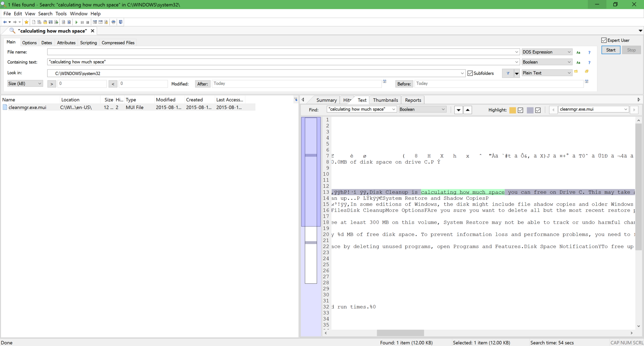Click the viewer vertical scrollbar thumb

point(638,187)
